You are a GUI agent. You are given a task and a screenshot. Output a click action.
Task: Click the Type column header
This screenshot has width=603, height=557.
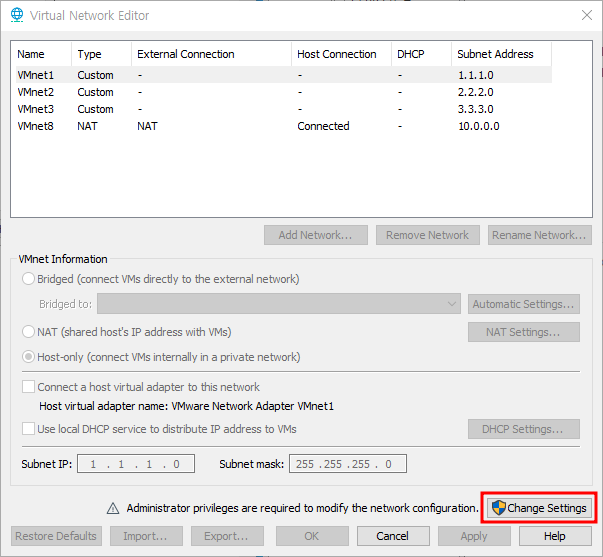(x=102, y=54)
